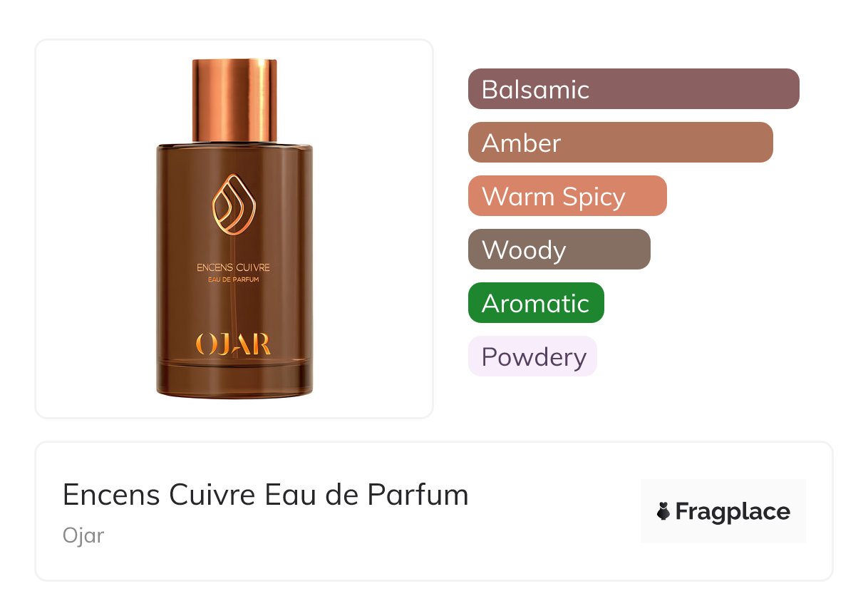Open the Encens Cuivre Eau de Parfum title
The width and height of the screenshot is (868, 616).
coord(266,495)
